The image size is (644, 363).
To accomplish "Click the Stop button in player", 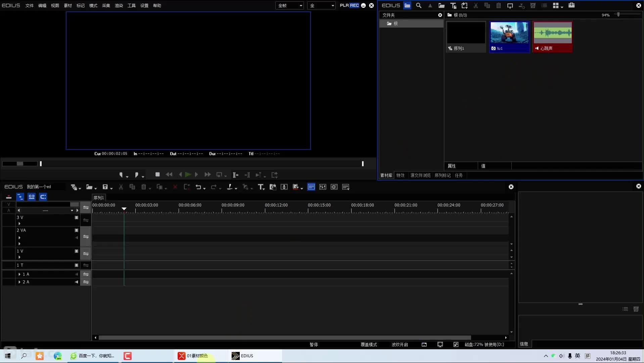I will click(x=157, y=174).
